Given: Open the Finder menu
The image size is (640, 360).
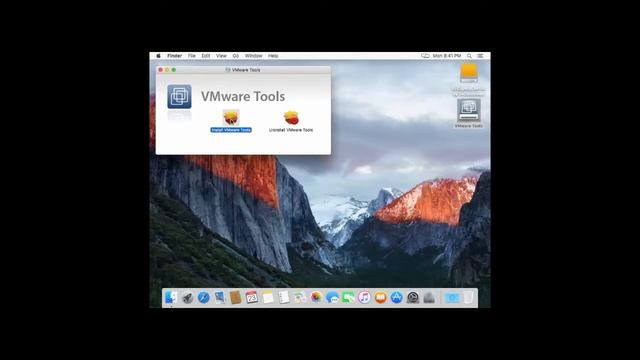Looking at the screenshot, I should click(x=174, y=56).
